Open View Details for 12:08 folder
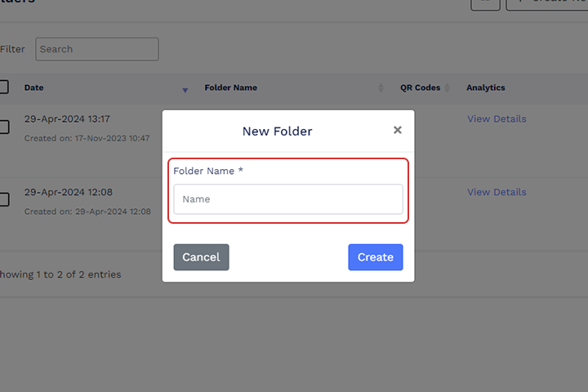 (x=497, y=192)
